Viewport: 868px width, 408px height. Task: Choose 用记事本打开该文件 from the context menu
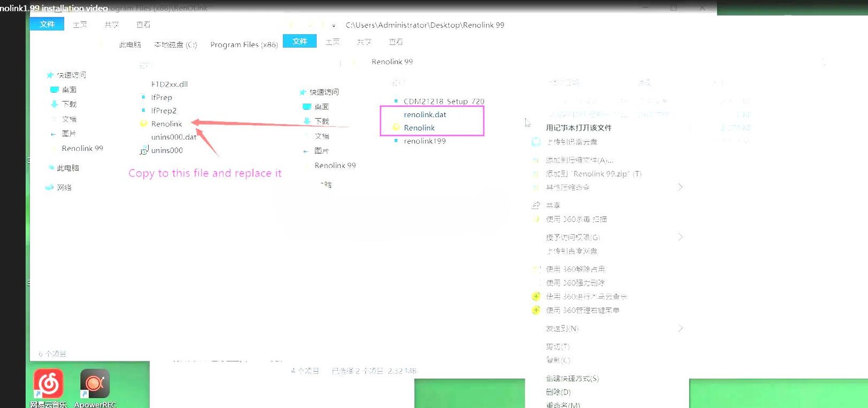(579, 128)
